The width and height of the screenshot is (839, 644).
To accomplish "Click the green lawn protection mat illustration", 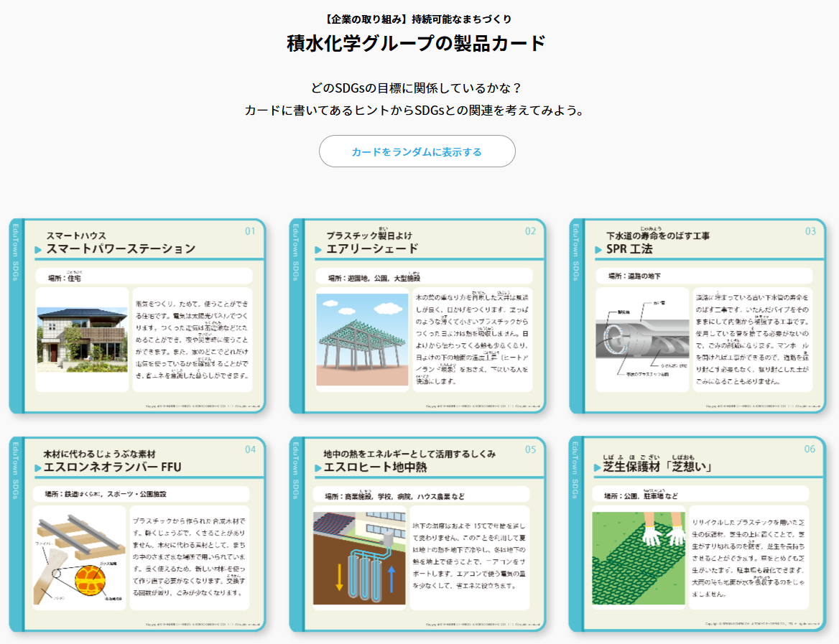I will pyautogui.click(x=639, y=559).
